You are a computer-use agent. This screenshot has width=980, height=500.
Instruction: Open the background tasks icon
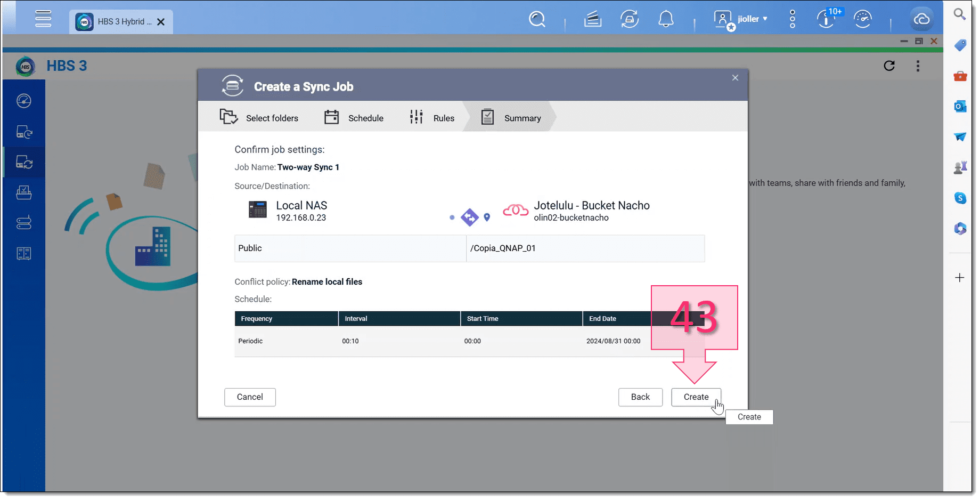point(593,20)
